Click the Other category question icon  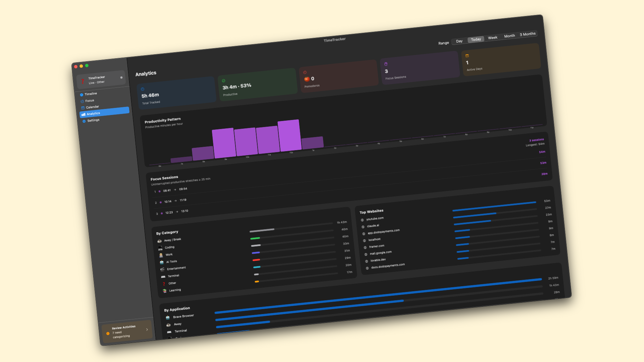(x=164, y=284)
